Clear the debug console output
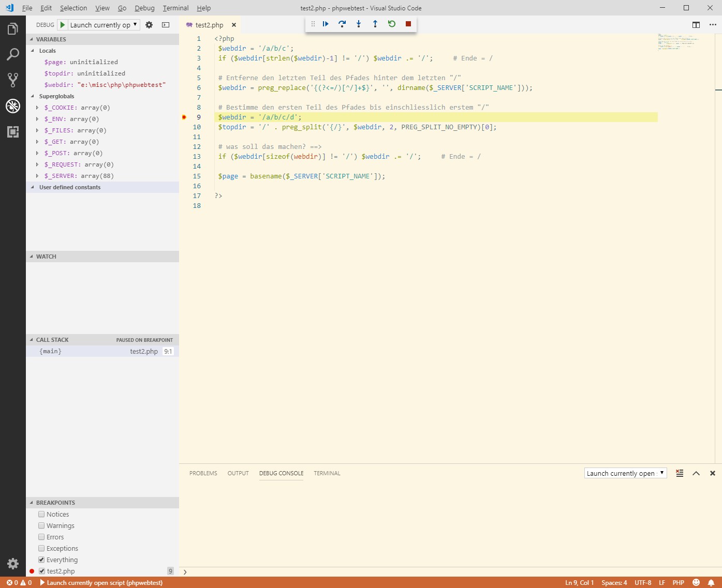The image size is (722, 588). (680, 473)
